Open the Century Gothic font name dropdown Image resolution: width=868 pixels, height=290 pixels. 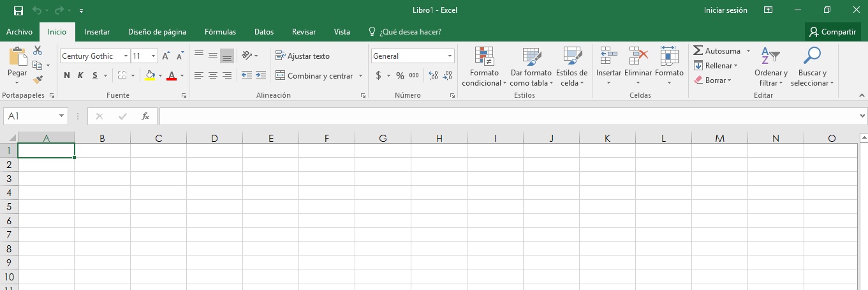click(126, 56)
